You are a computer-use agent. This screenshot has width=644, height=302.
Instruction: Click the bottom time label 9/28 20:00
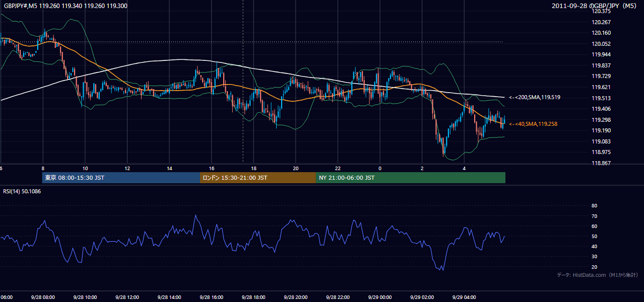click(x=295, y=297)
